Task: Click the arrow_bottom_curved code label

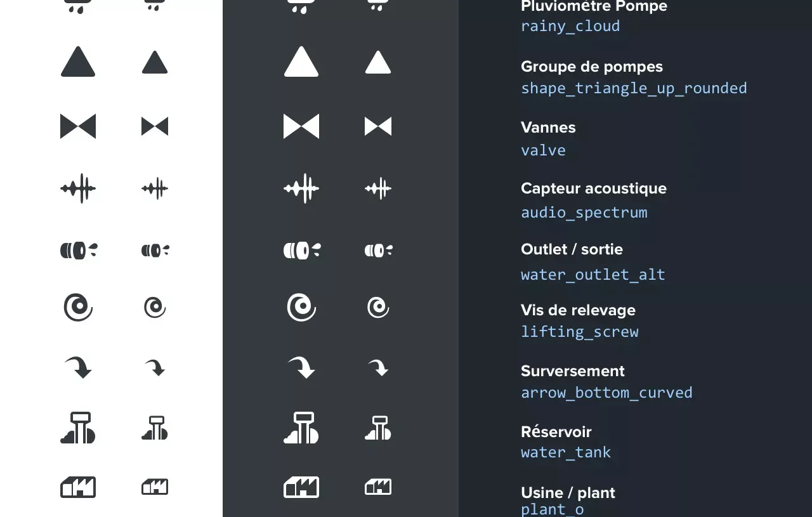Action: tap(606, 393)
